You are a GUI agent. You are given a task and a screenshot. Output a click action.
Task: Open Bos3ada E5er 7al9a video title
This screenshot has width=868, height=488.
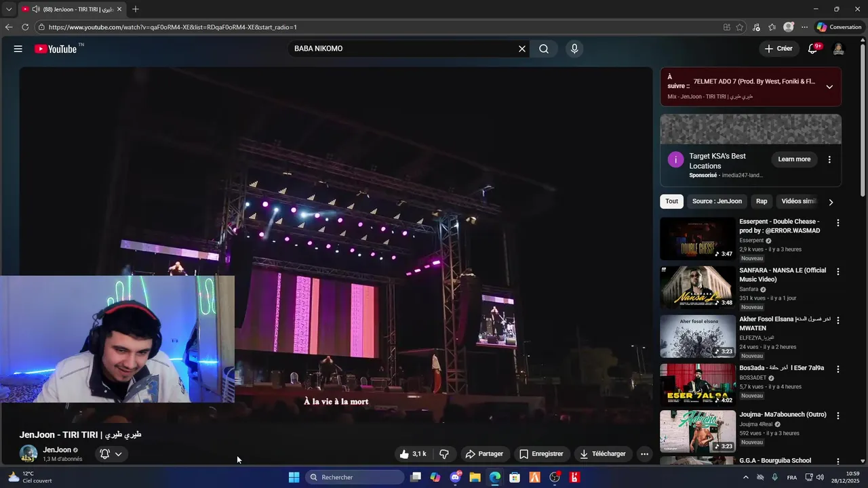click(782, 368)
